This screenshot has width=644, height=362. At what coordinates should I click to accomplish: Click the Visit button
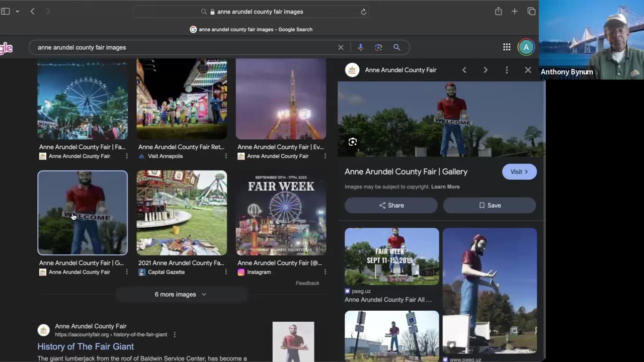point(519,171)
